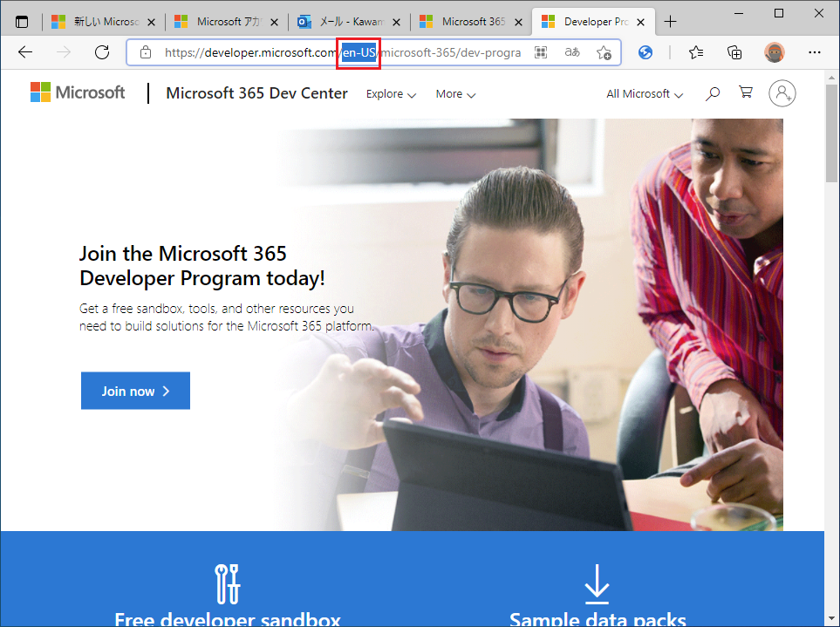Screen dimensions: 840x627
Task: Open the browser profile avatar
Action: [774, 52]
